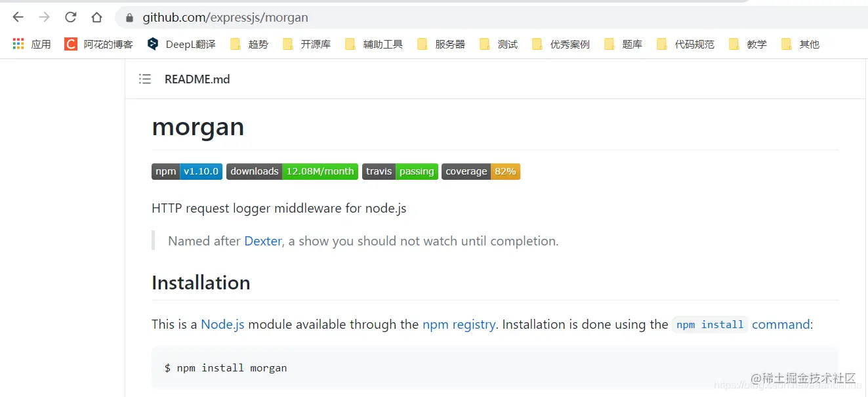Open the 教学 bookmark folder
The image size is (868, 397).
click(748, 44)
